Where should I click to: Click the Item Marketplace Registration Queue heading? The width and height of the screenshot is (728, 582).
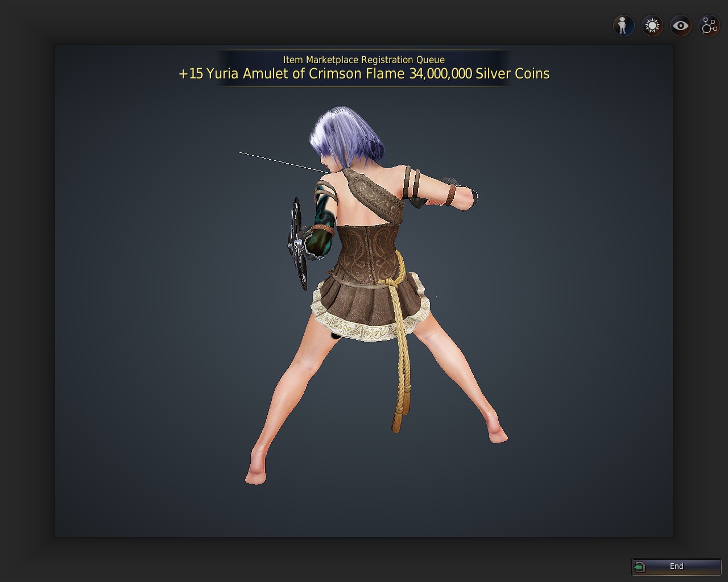pyautogui.click(x=364, y=60)
